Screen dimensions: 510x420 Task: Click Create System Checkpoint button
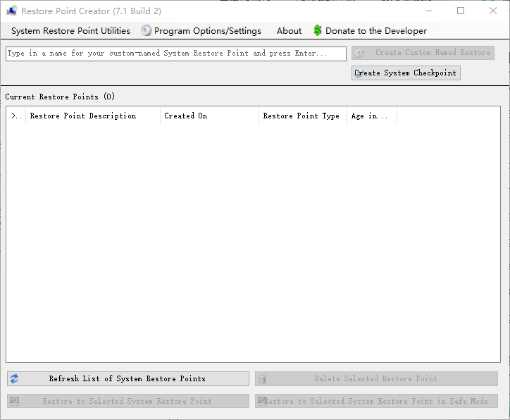pyautogui.click(x=406, y=73)
